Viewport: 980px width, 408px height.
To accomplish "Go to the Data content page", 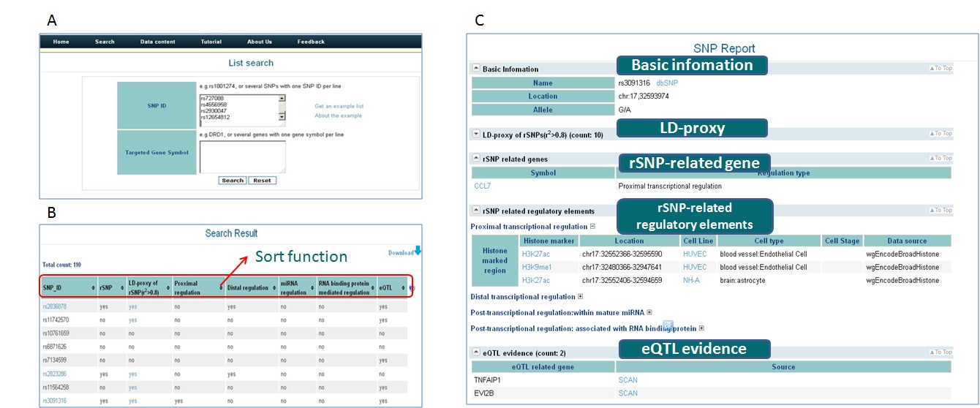I will pyautogui.click(x=158, y=42).
